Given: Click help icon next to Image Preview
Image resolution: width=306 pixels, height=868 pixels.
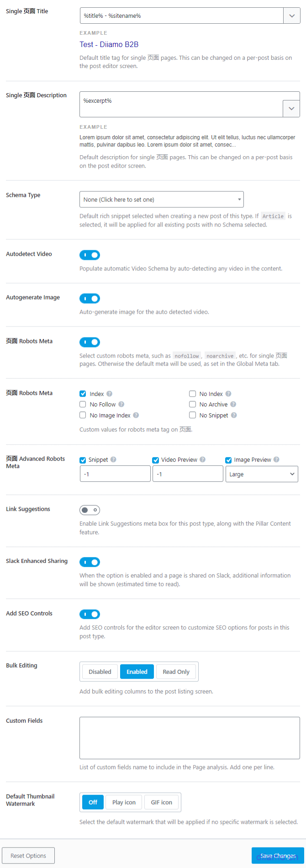Looking at the screenshot, I should tap(276, 460).
